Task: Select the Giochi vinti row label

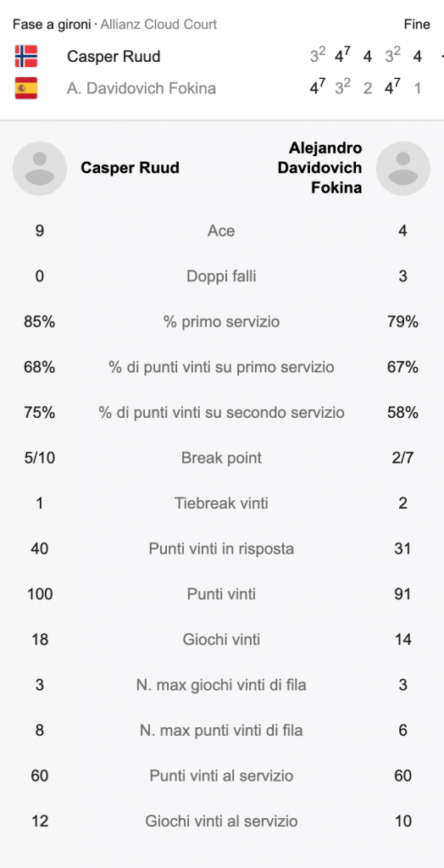Action: coord(221,639)
